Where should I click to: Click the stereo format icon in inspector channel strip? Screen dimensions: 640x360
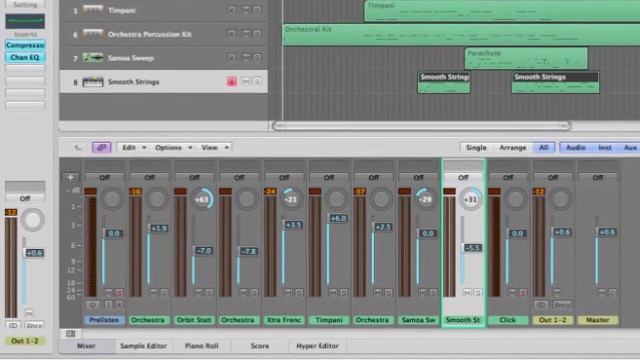pyautogui.click(x=13, y=325)
